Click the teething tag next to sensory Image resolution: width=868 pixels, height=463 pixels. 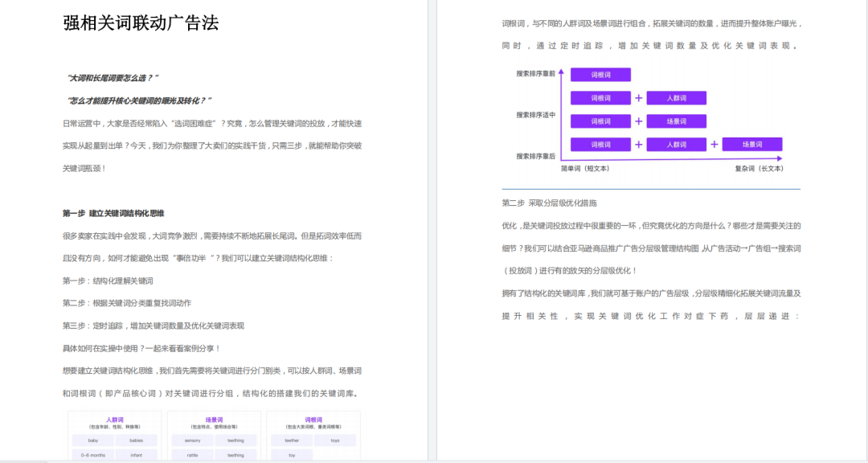(x=236, y=440)
